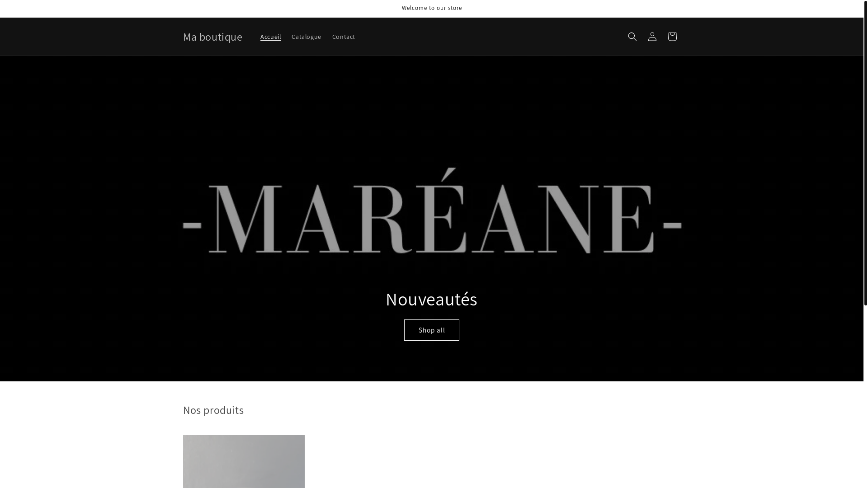This screenshot has height=488, width=868.
Task: Open the shopping cart icon
Action: coord(672,37)
